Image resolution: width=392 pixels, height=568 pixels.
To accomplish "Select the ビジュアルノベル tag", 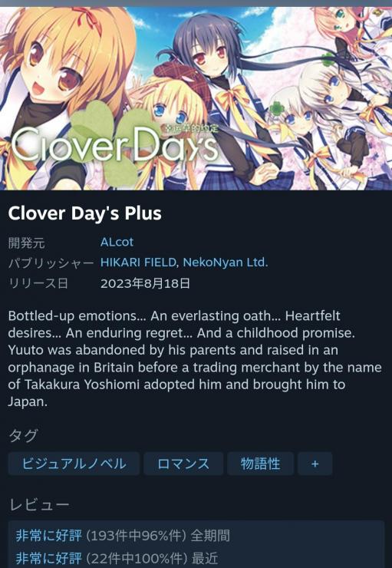I will [x=74, y=464].
